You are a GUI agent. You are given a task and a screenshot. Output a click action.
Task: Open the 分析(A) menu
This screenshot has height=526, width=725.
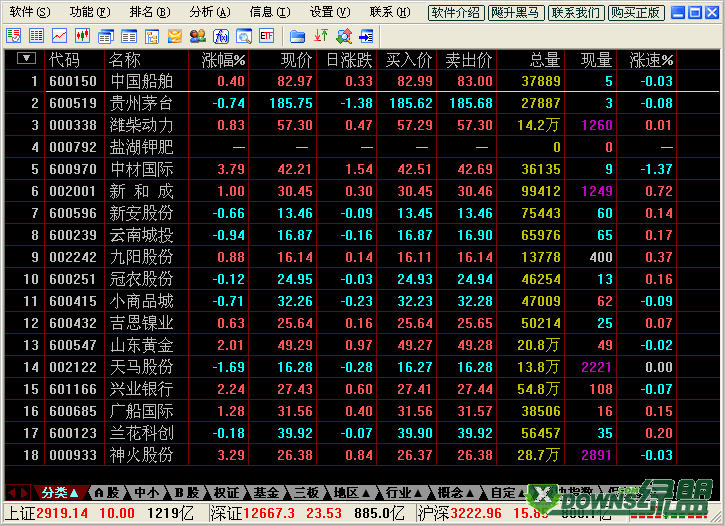pyautogui.click(x=210, y=12)
